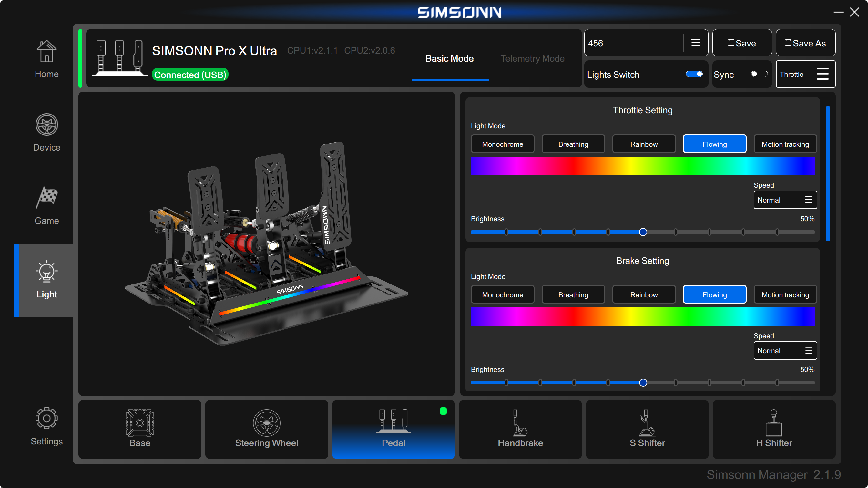Click the Save As button
Image resolution: width=868 pixels, height=488 pixels.
[x=806, y=43]
